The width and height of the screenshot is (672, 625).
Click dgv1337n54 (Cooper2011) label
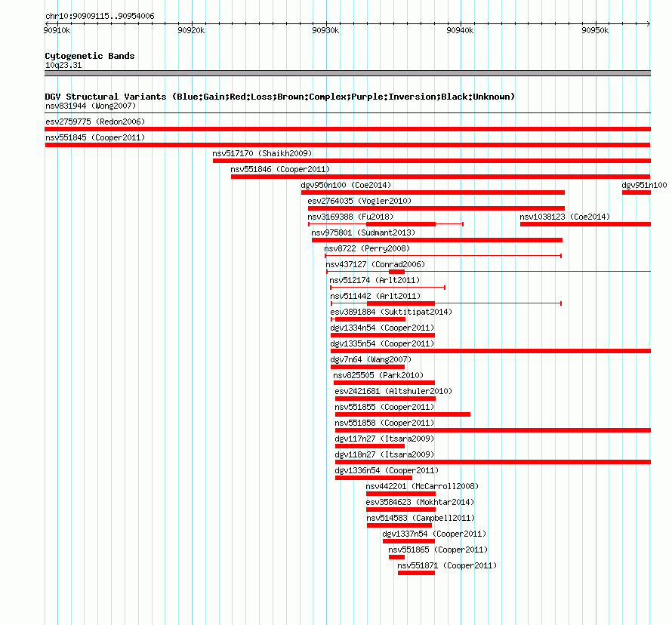435,534
